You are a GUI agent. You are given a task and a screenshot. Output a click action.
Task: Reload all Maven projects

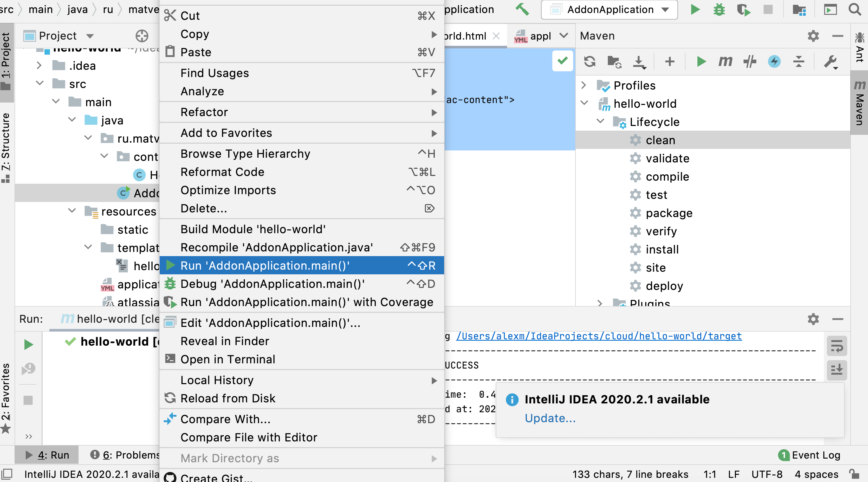(x=590, y=62)
